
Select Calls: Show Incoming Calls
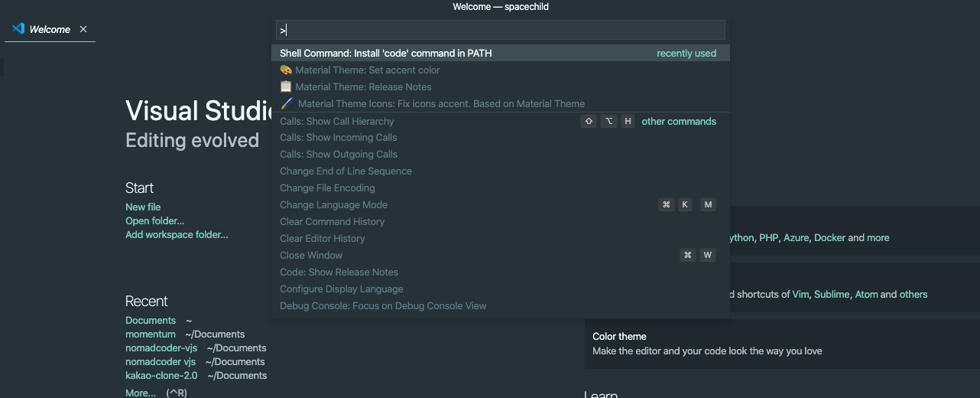[501, 137]
